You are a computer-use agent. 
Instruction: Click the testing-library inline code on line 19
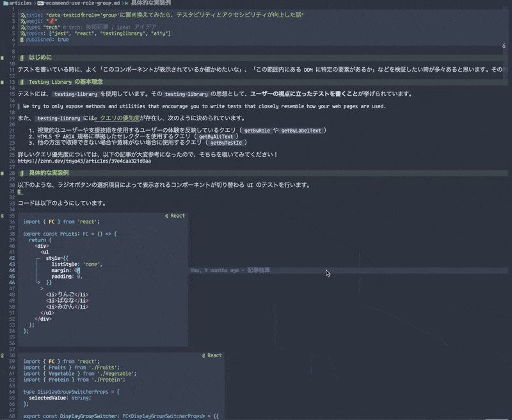[x=59, y=118]
